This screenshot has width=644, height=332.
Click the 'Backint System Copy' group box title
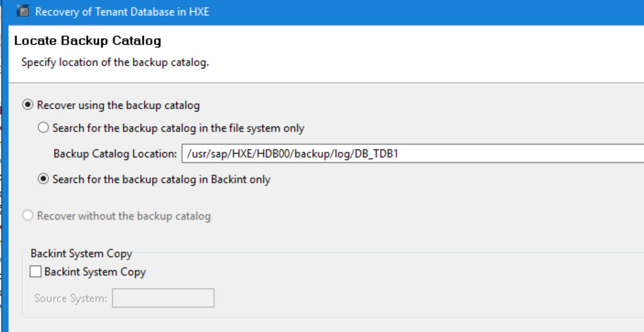click(81, 254)
